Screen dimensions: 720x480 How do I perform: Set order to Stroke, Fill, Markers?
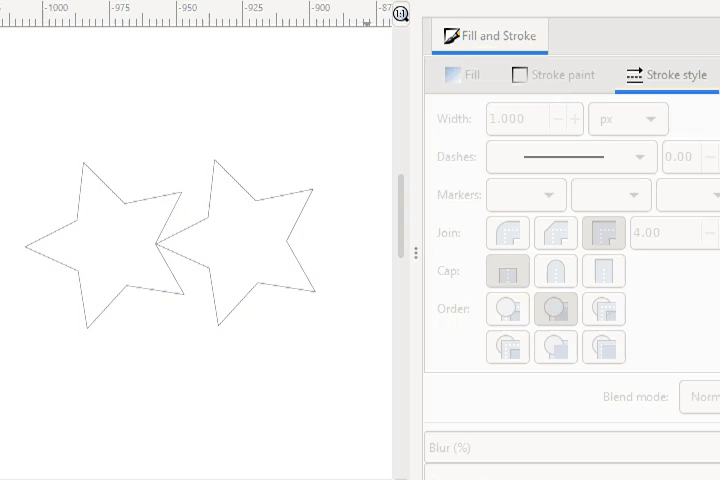click(x=555, y=309)
